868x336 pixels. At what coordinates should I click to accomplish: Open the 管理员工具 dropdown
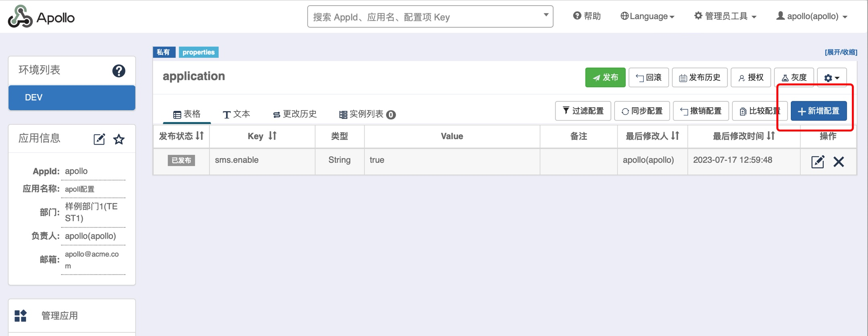725,16
